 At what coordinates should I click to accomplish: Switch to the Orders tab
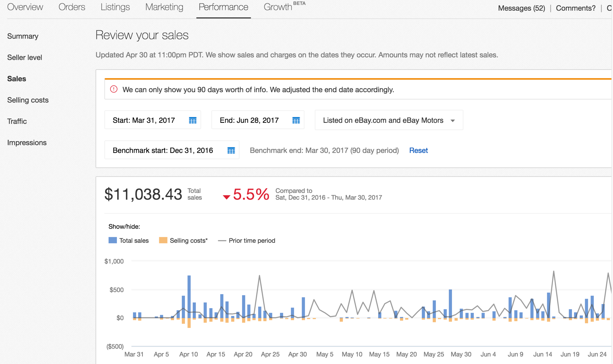click(72, 7)
